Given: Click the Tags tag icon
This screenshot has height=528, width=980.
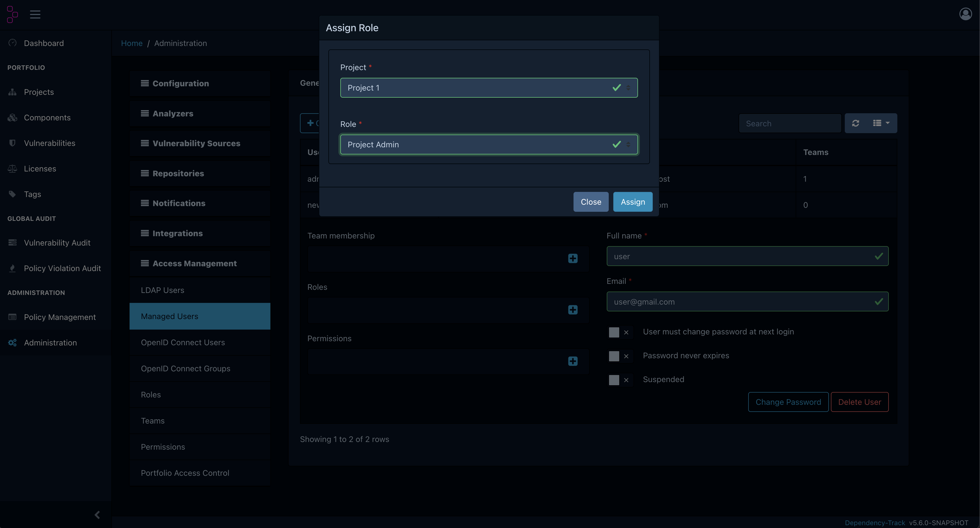Looking at the screenshot, I should click(12, 194).
